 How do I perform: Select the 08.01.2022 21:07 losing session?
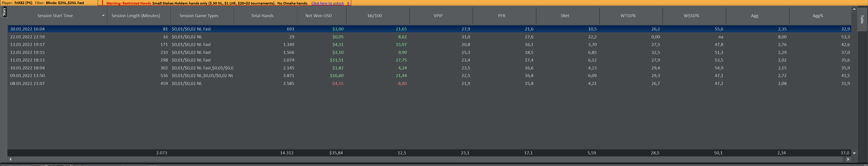429,83
